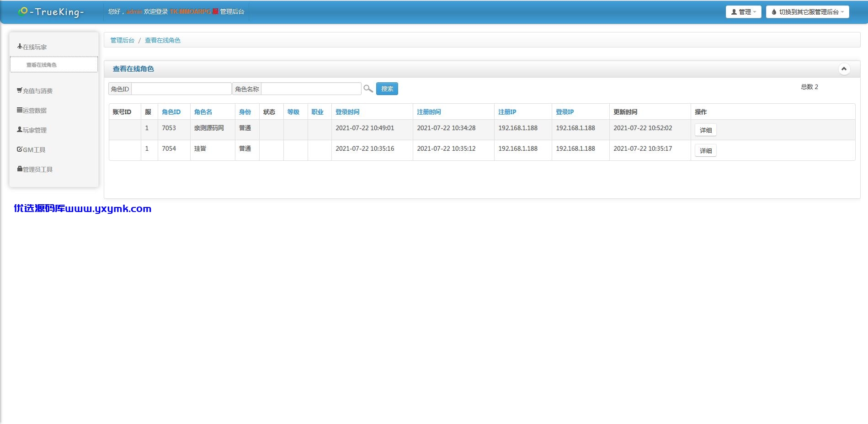The image size is (868, 424).
Task: Select 查看在线角色 sidebar subitem
Action: pyautogui.click(x=54, y=65)
